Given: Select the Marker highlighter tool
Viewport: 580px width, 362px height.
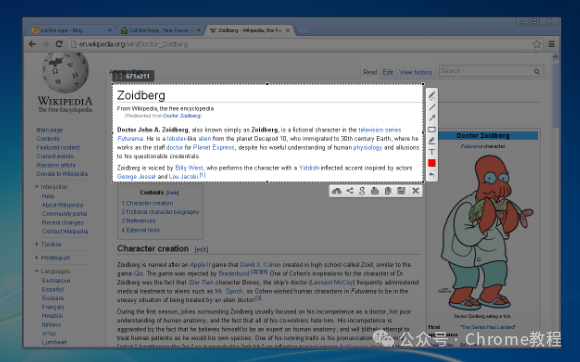Looking at the screenshot, I should tap(432, 141).
